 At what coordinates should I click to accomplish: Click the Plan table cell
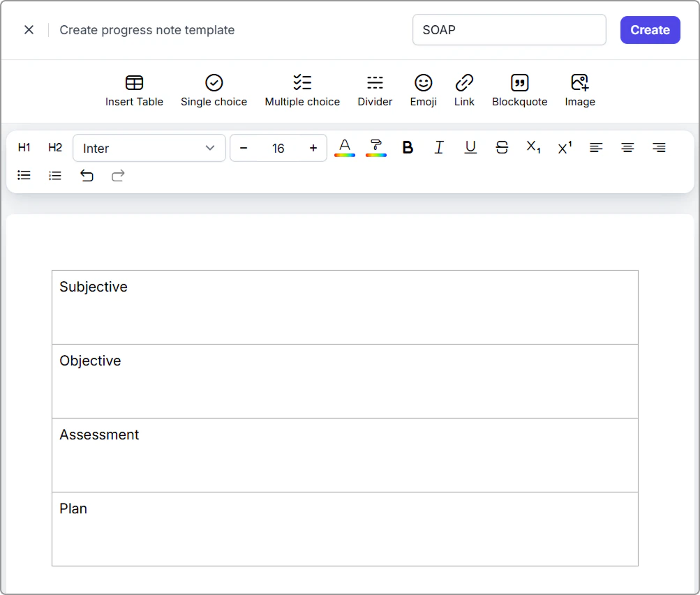[x=345, y=529]
